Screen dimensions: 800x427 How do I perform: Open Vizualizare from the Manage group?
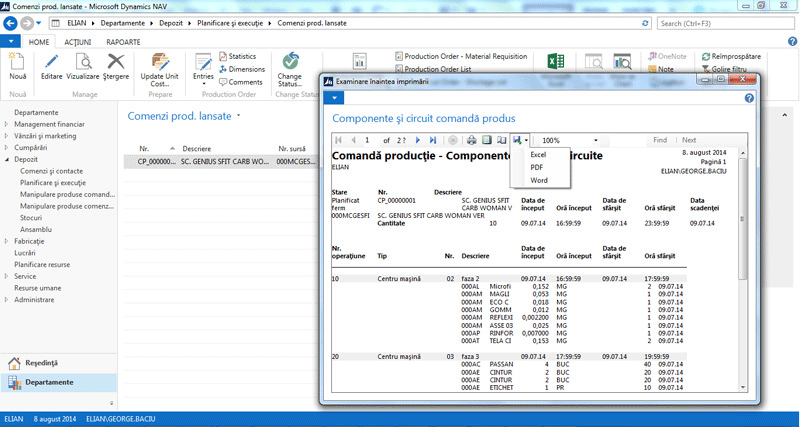(x=84, y=67)
